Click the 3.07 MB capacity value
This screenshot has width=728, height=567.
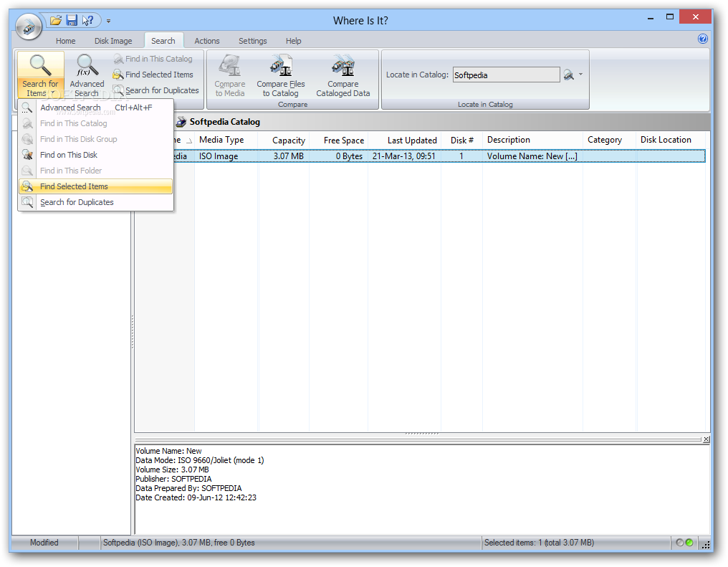(x=288, y=156)
